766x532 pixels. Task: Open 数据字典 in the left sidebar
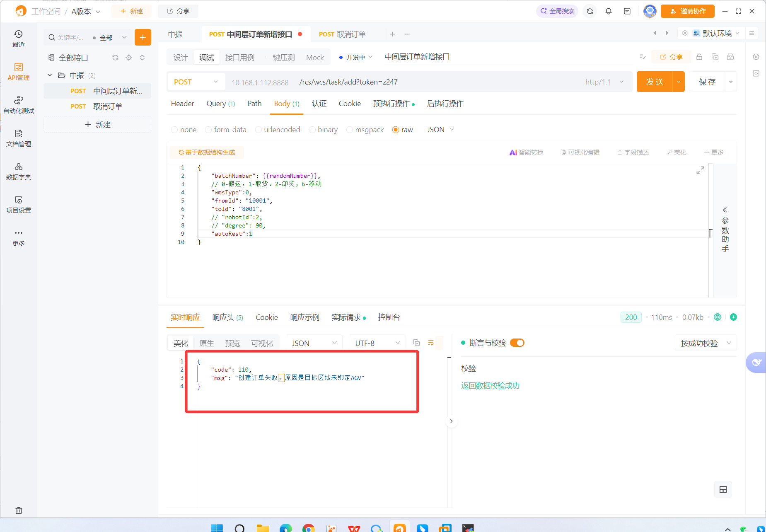(19, 171)
